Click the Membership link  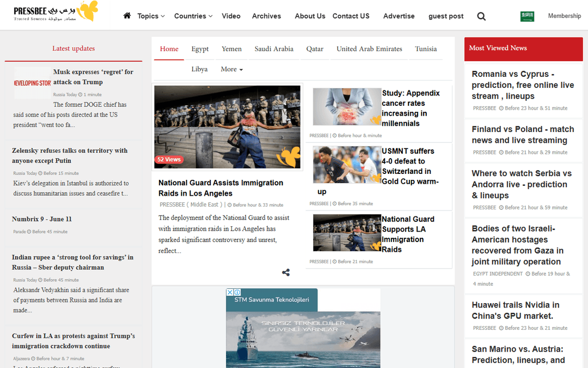tap(565, 16)
